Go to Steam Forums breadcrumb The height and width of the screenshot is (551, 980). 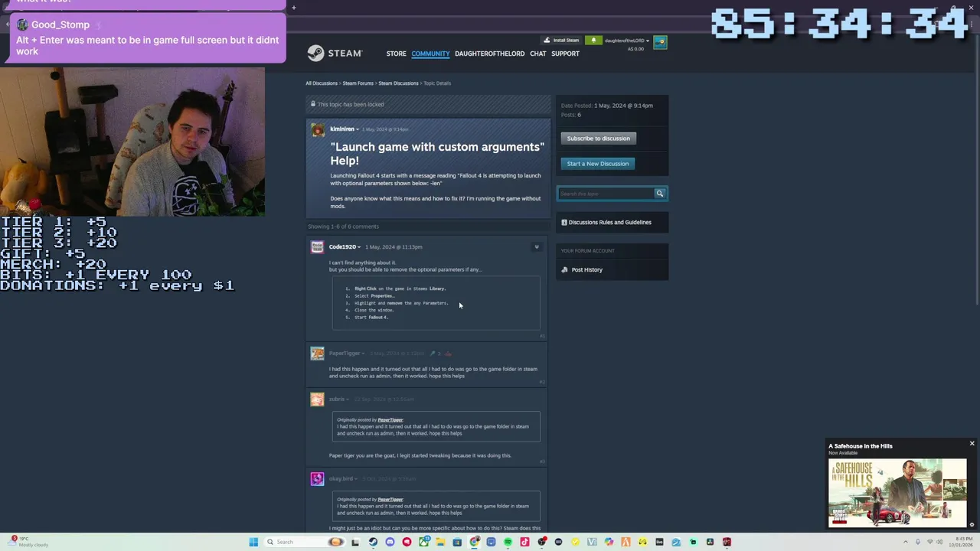(x=358, y=83)
